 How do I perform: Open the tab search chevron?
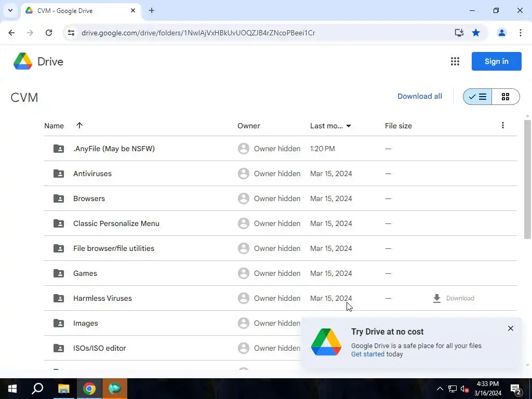click(10, 10)
